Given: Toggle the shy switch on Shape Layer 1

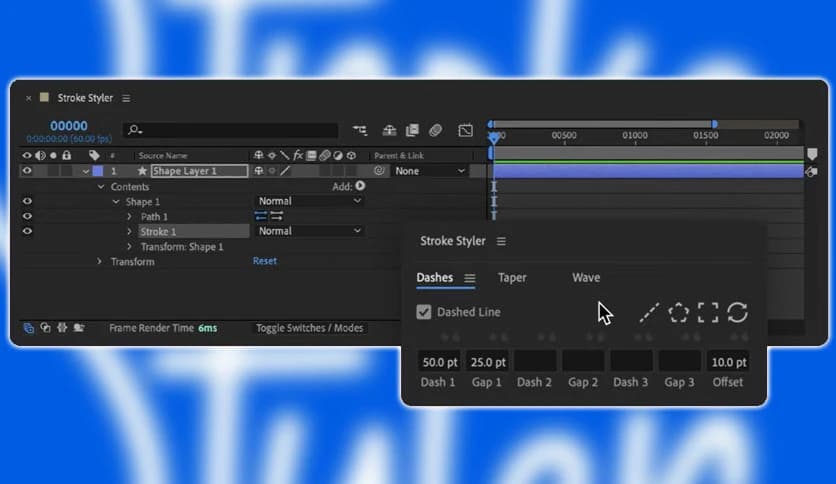Looking at the screenshot, I should tap(259, 171).
